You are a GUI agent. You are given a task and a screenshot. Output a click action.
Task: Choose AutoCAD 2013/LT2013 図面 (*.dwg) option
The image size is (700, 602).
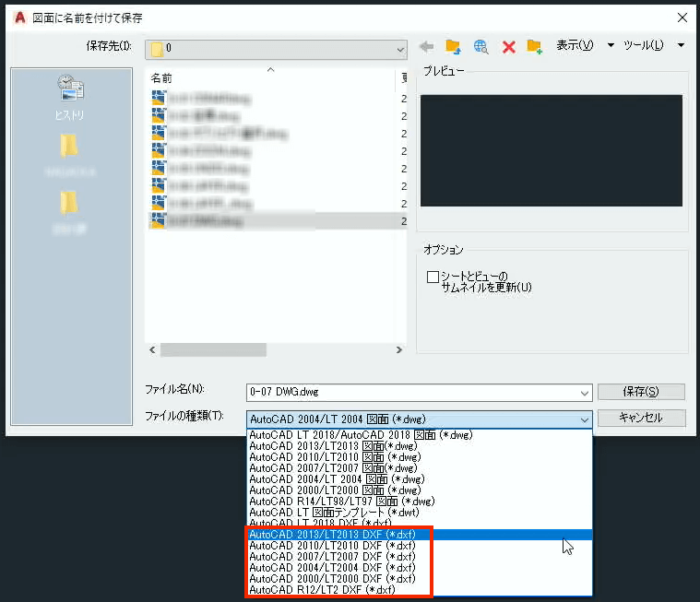420,446
